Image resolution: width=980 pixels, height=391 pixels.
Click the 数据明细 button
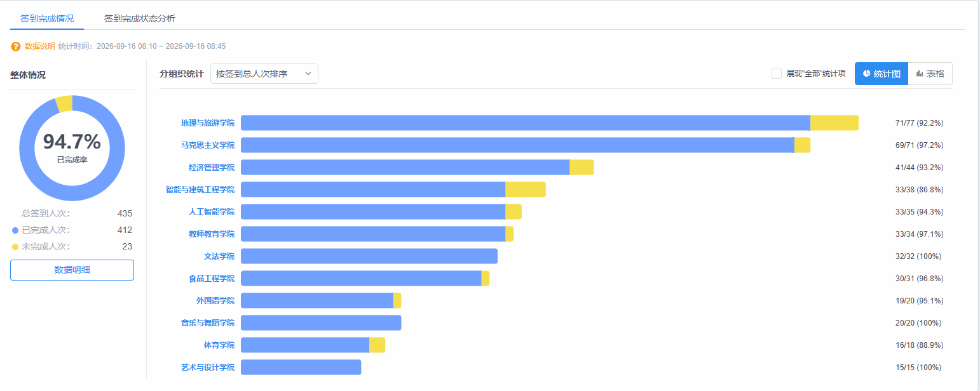pyautogui.click(x=72, y=270)
